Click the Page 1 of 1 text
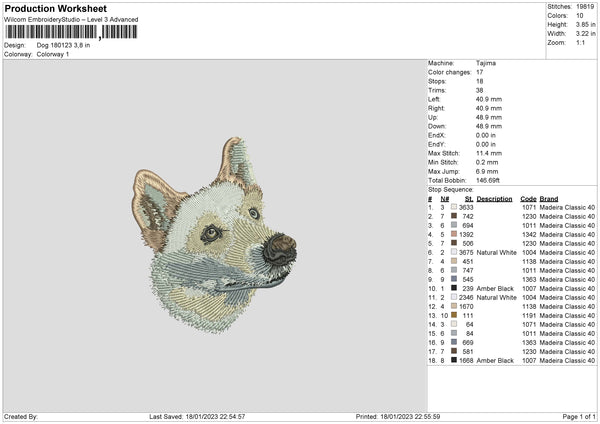This screenshot has height=424, width=600. (575, 416)
